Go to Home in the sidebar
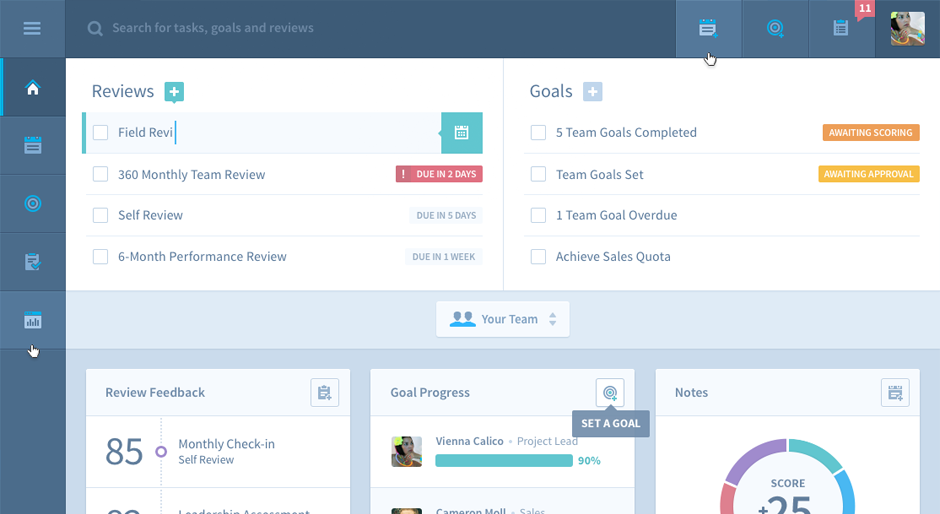 32,88
